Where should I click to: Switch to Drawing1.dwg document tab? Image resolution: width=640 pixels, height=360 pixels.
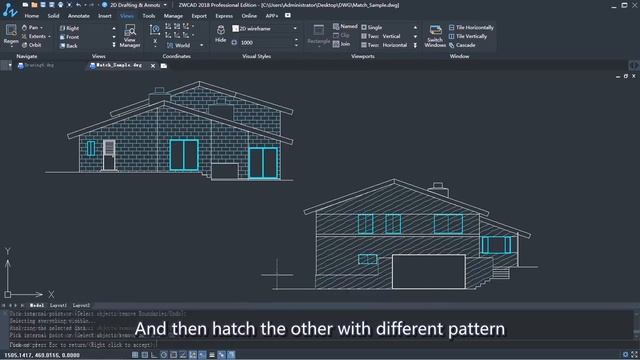click(36, 65)
